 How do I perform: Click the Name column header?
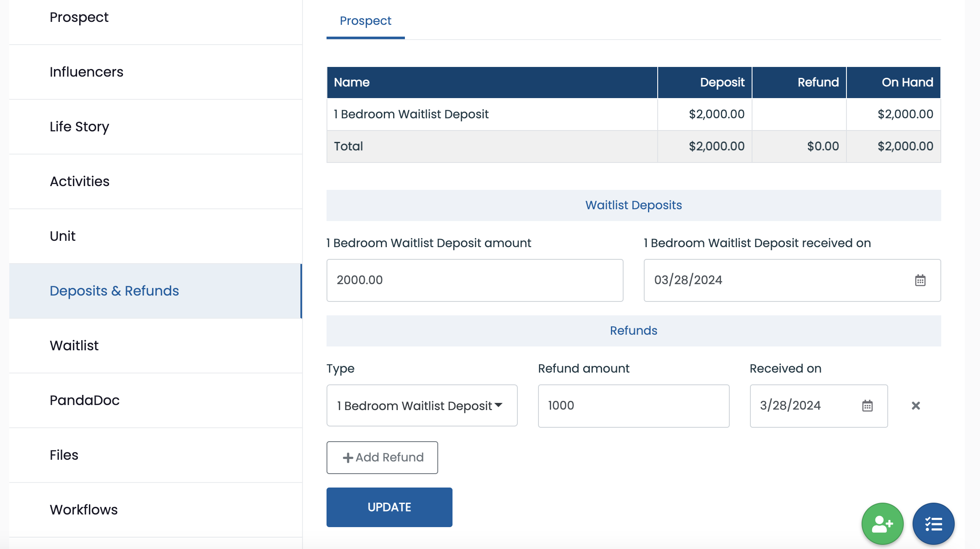492,83
